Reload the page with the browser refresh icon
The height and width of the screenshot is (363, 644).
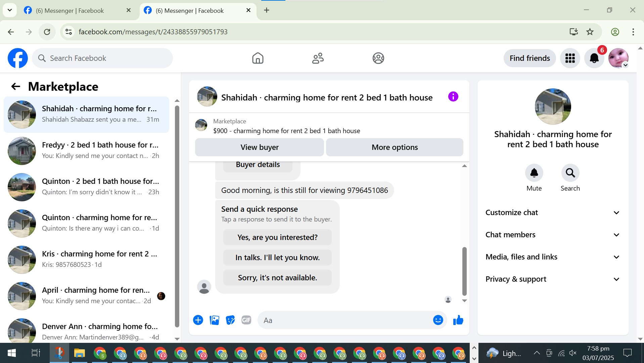pyautogui.click(x=47, y=32)
